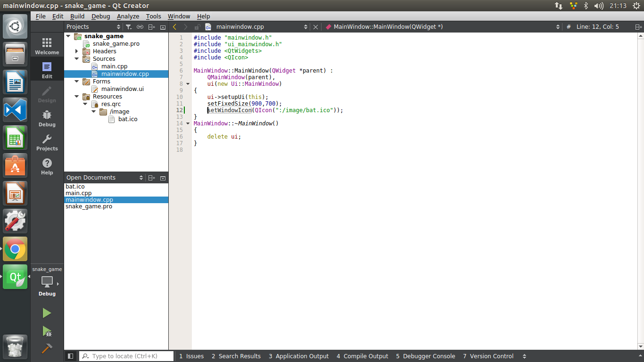Open main.cpp in the project tree
Viewport: 644px width, 362px height.
[x=114, y=66]
